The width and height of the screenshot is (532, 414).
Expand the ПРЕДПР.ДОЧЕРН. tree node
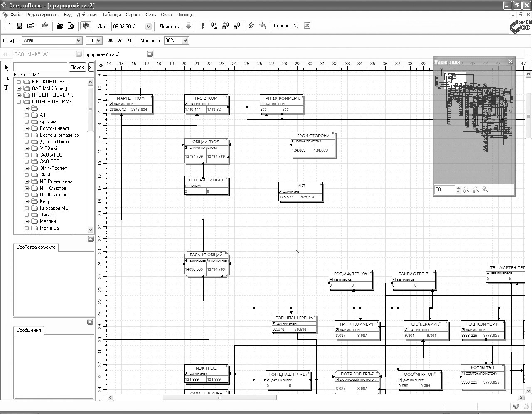19,95
